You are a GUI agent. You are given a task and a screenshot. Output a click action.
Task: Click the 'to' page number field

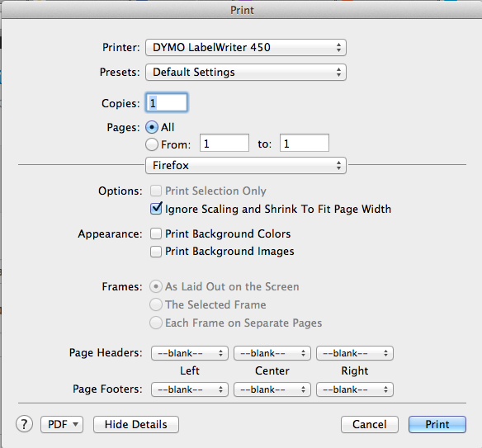305,144
